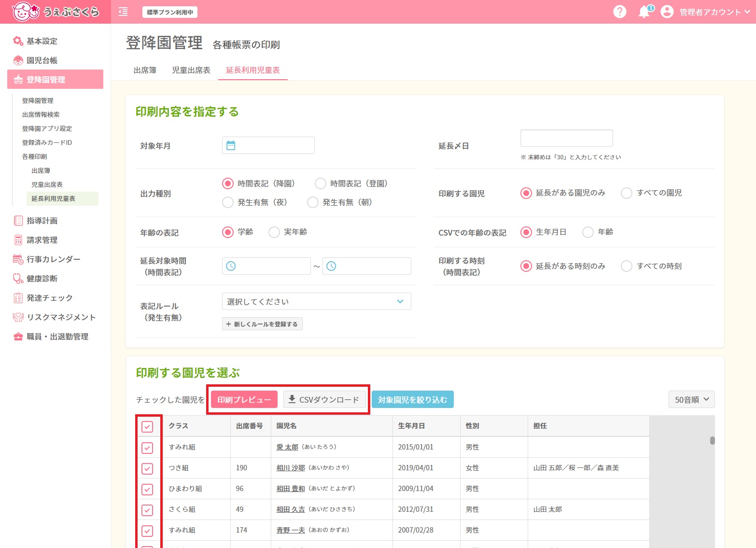This screenshot has height=548, width=756.
Task: Click the 延長〆日 input field
Action: pos(567,138)
